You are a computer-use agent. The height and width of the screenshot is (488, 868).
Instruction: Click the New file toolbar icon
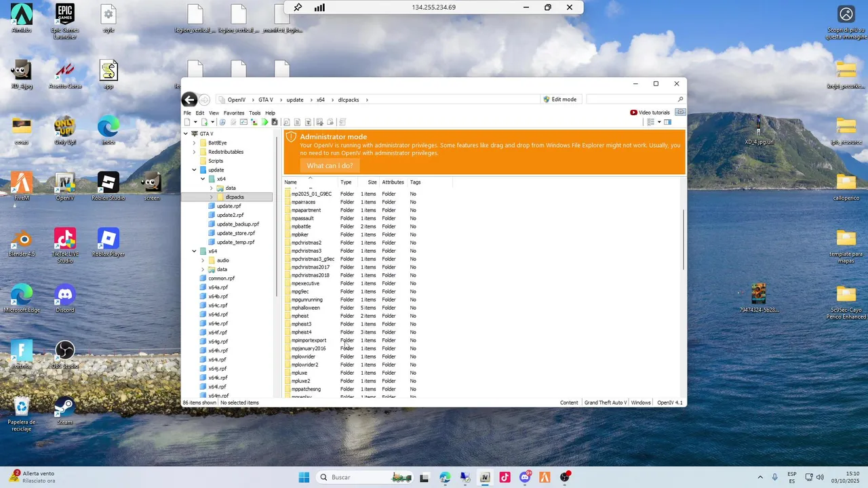(x=187, y=122)
